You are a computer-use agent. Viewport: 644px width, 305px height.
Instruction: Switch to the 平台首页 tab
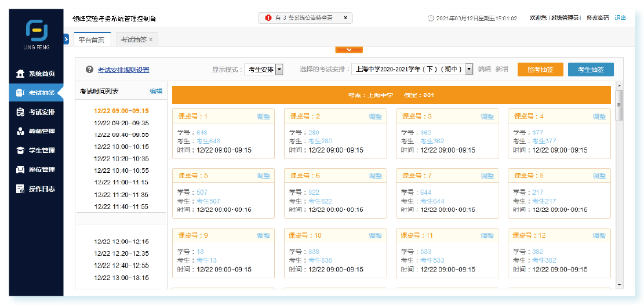coord(92,39)
